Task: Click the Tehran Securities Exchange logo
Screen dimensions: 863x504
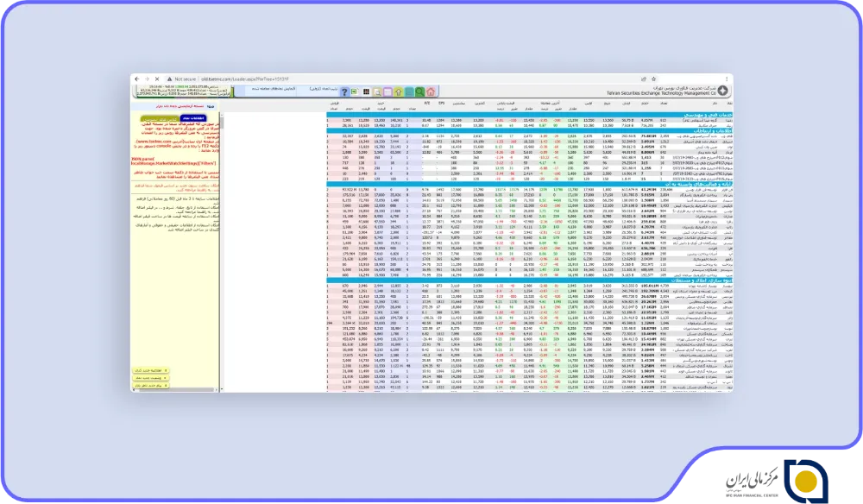Action: [722, 91]
